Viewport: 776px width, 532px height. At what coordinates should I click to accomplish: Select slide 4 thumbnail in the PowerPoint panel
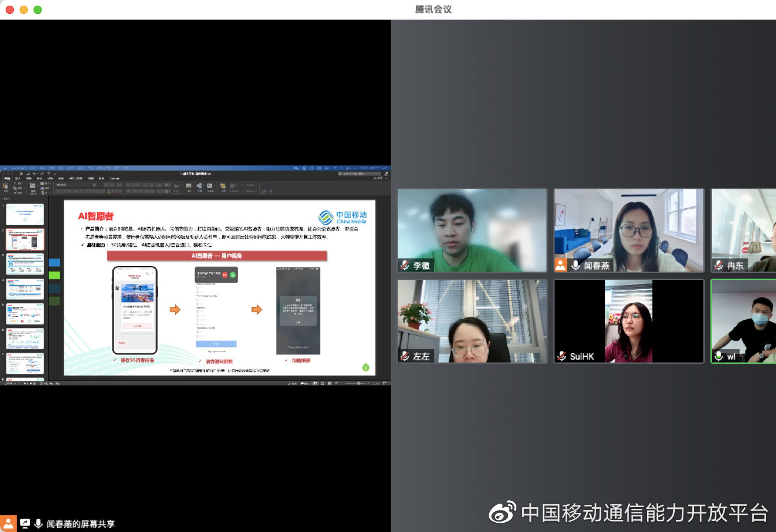25,289
